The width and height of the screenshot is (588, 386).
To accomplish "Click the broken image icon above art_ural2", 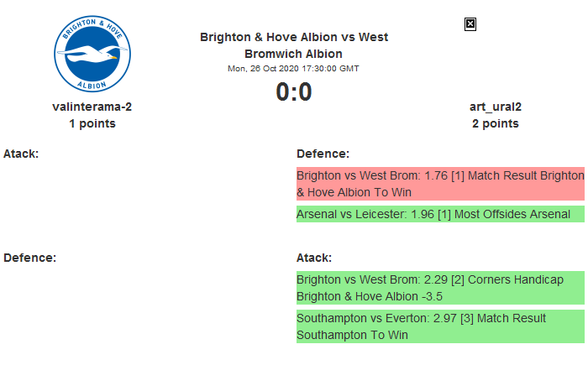I will pyautogui.click(x=470, y=24).
